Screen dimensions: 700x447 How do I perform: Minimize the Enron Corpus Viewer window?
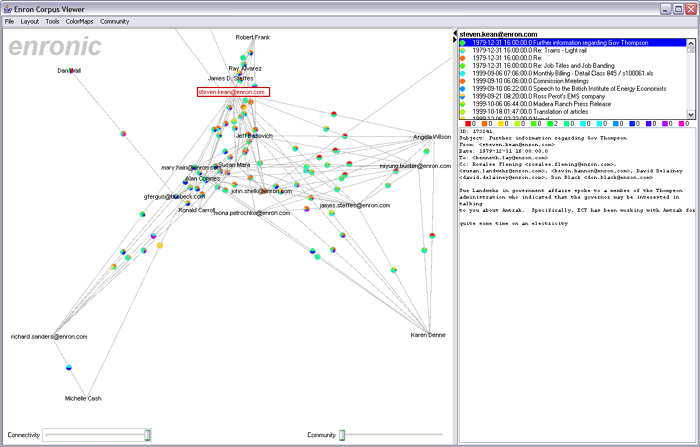coord(666,9)
